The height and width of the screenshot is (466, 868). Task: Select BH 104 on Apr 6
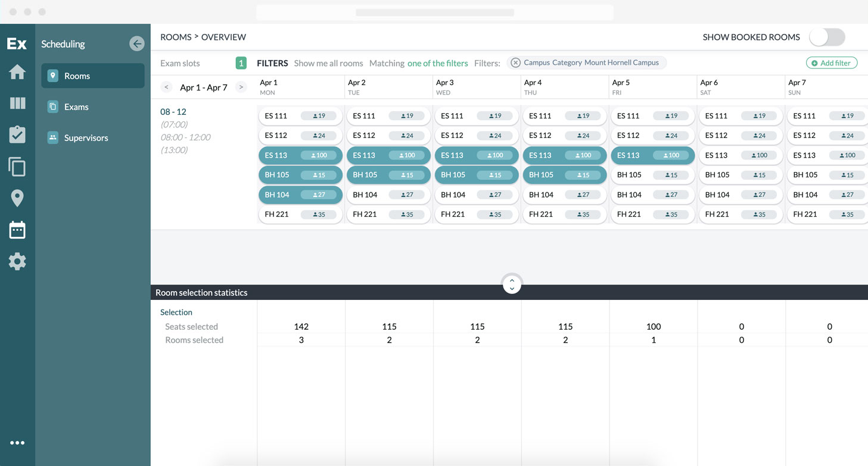coord(741,195)
